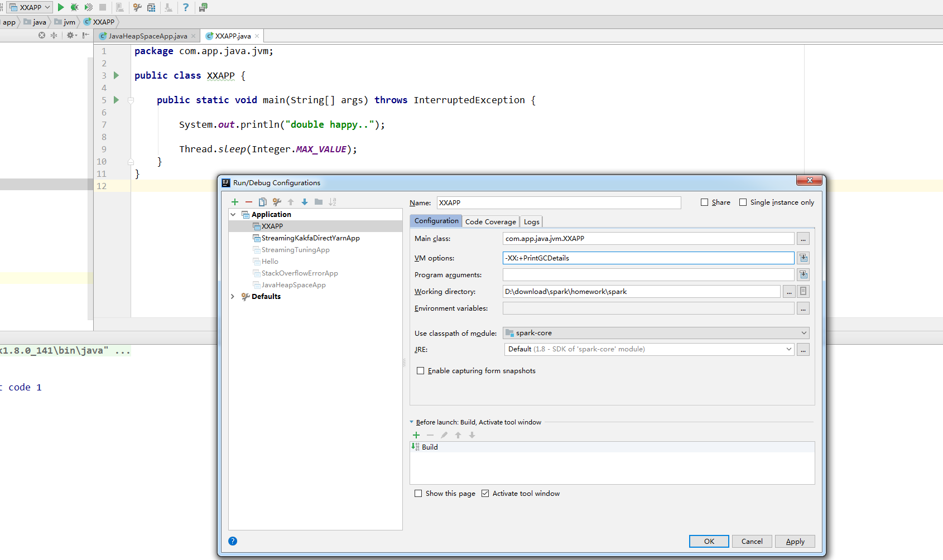Click the Cancel button
This screenshot has width=943, height=560.
(752, 541)
